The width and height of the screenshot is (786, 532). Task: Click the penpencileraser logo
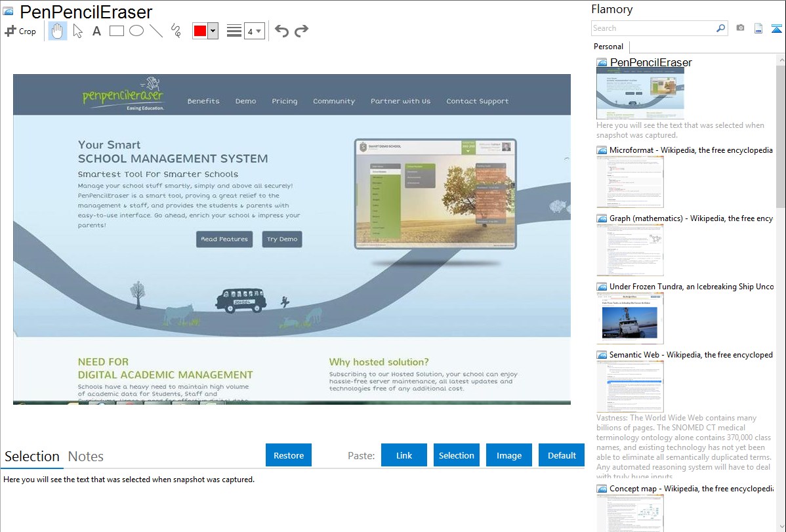coord(123,94)
